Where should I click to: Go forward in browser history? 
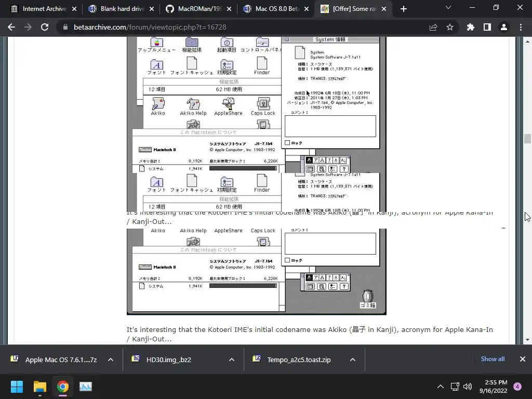[x=28, y=27]
